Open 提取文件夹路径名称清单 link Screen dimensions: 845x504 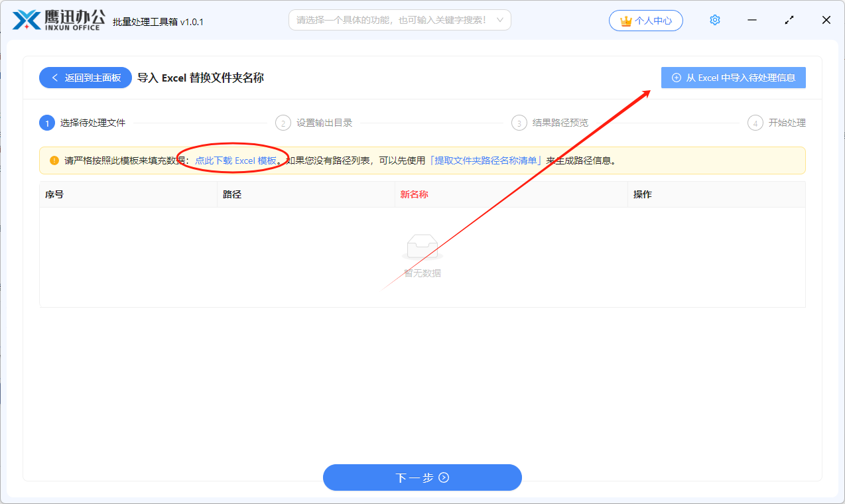[x=486, y=160]
